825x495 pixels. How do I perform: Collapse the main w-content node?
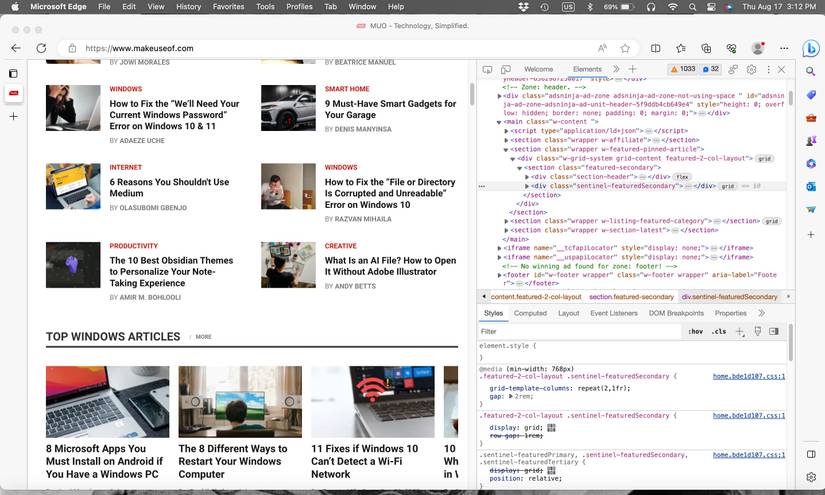500,121
